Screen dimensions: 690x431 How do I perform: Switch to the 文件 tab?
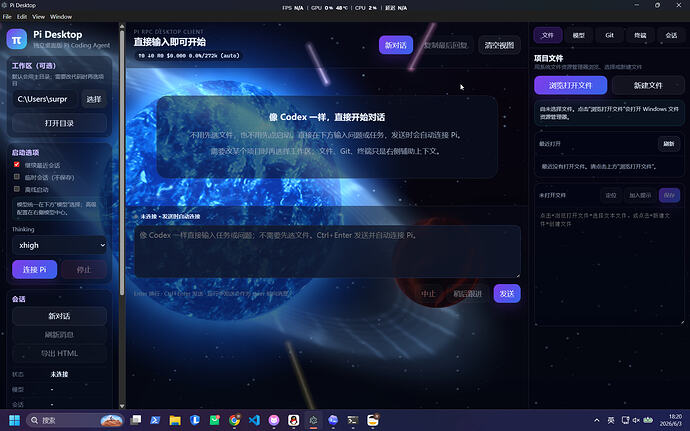(x=547, y=35)
